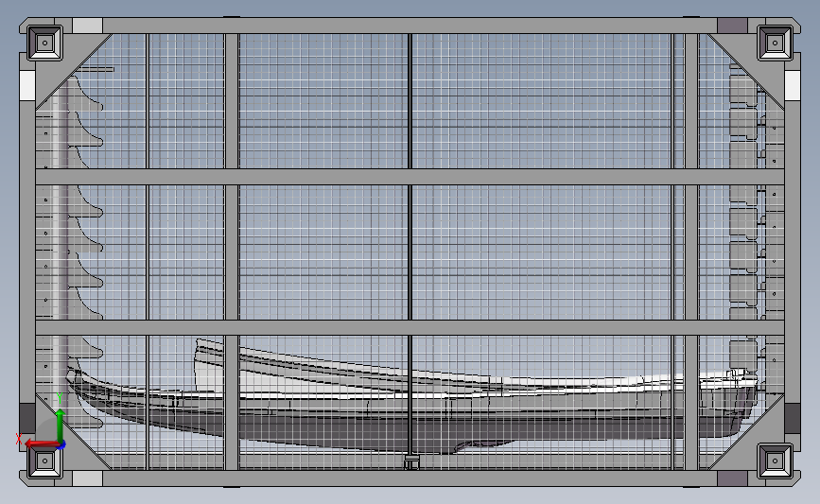Select the white patch on top rail left
This screenshot has width=820, height=504.
click(87, 26)
